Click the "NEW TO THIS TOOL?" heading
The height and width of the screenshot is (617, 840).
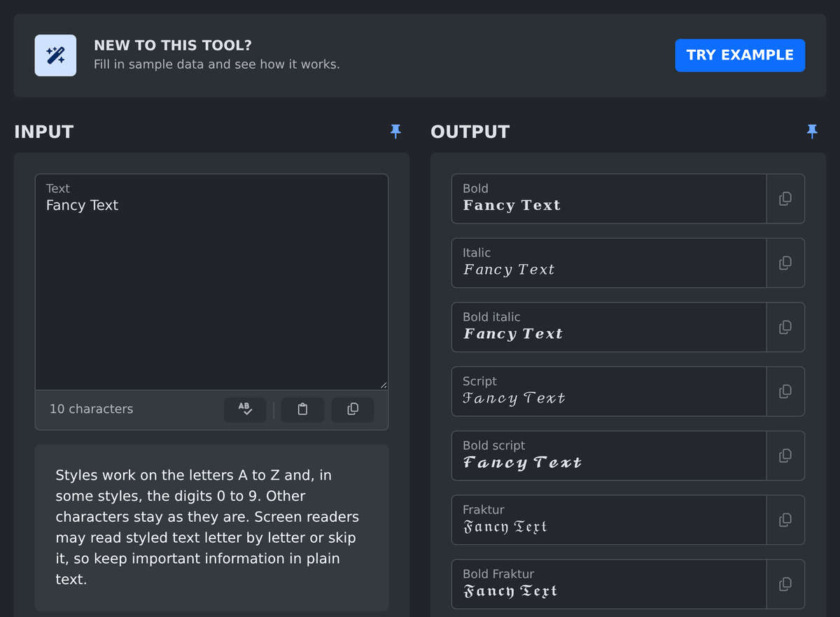point(173,46)
